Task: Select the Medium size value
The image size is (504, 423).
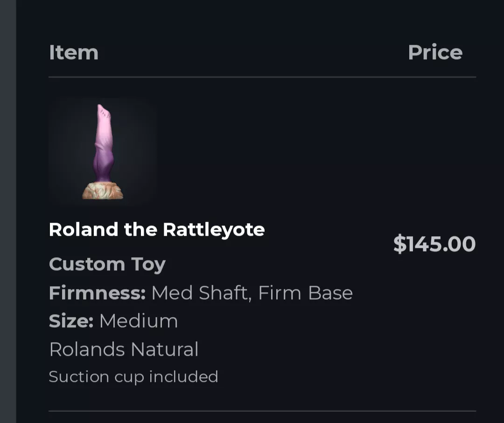Action: point(138,321)
